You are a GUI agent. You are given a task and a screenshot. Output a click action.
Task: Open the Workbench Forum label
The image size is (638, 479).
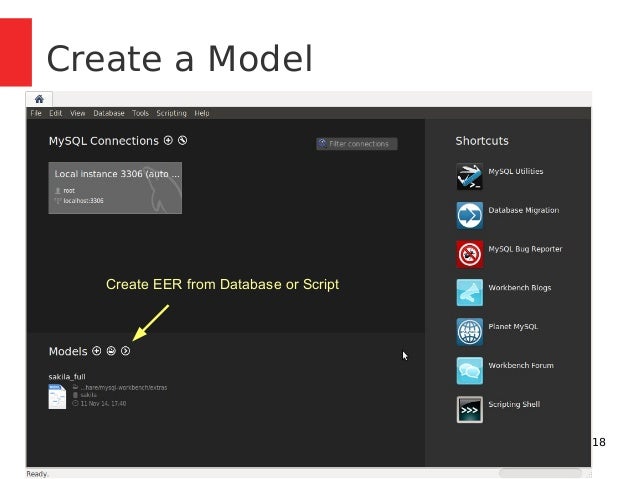click(x=521, y=365)
